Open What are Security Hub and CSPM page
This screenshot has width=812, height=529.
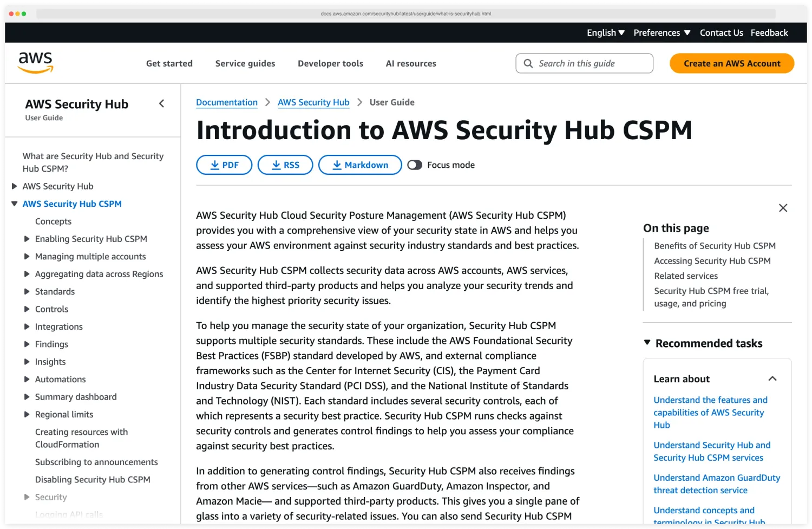click(x=93, y=162)
